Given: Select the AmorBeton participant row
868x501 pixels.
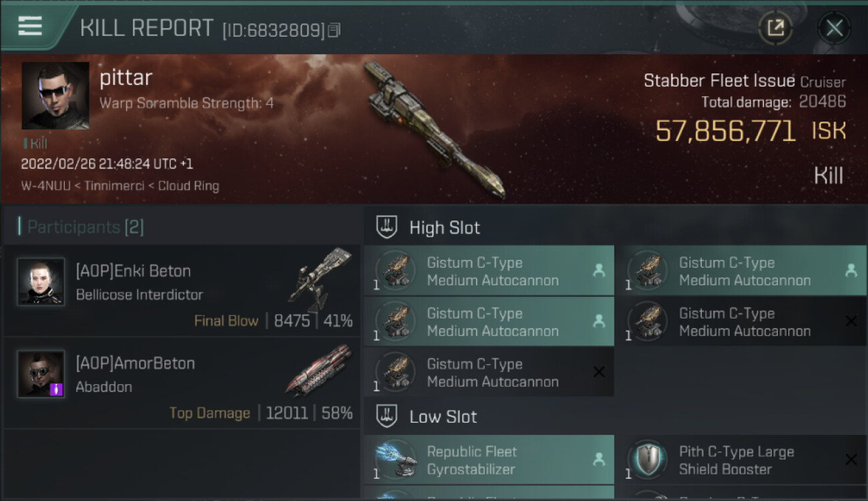Looking at the screenshot, I should coord(182,383).
